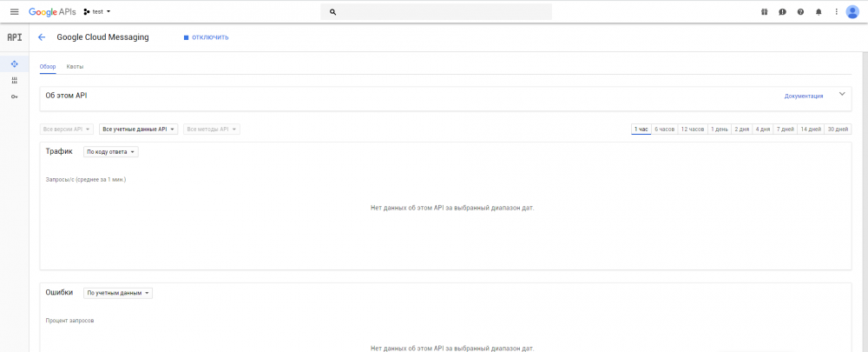Select the 1 день time range
The width and height of the screenshot is (868, 352).
(x=719, y=130)
